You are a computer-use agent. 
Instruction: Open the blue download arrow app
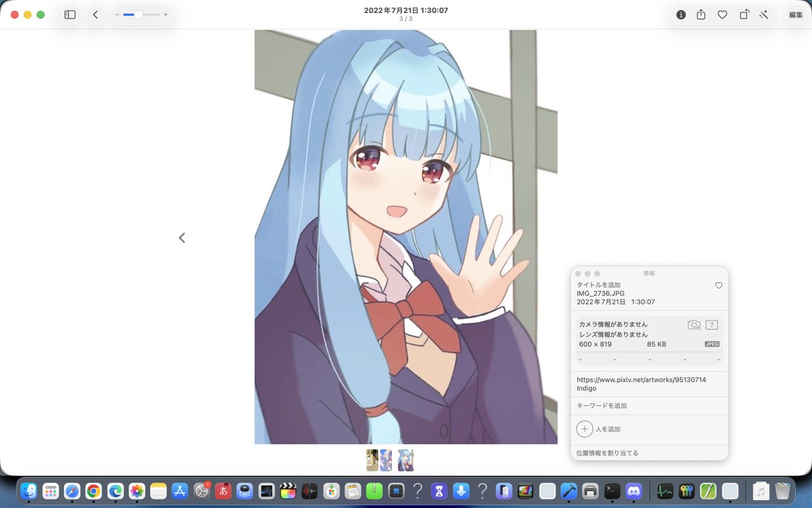pyautogui.click(x=461, y=490)
